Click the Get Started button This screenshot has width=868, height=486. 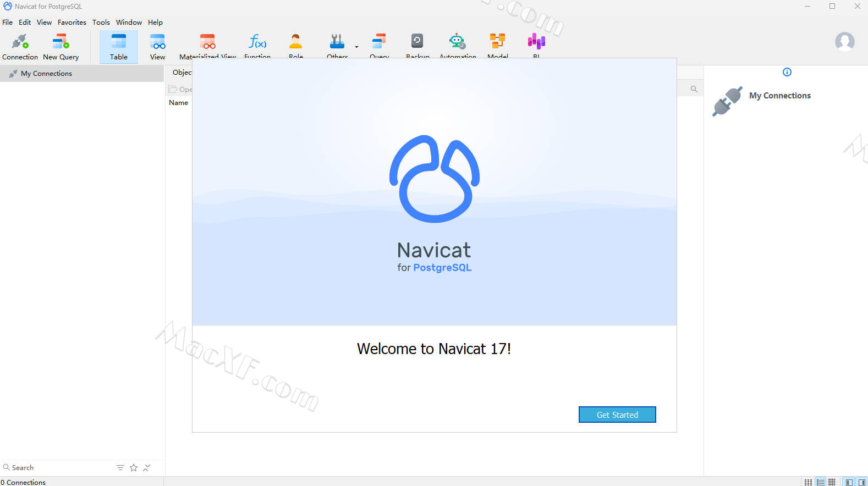click(617, 415)
